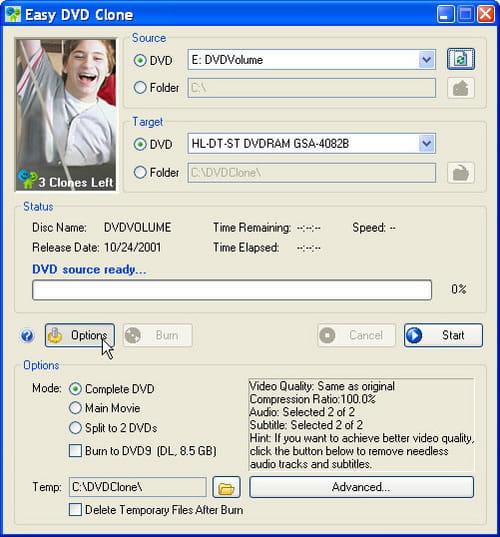Click the 0% progress bar

(x=232, y=290)
